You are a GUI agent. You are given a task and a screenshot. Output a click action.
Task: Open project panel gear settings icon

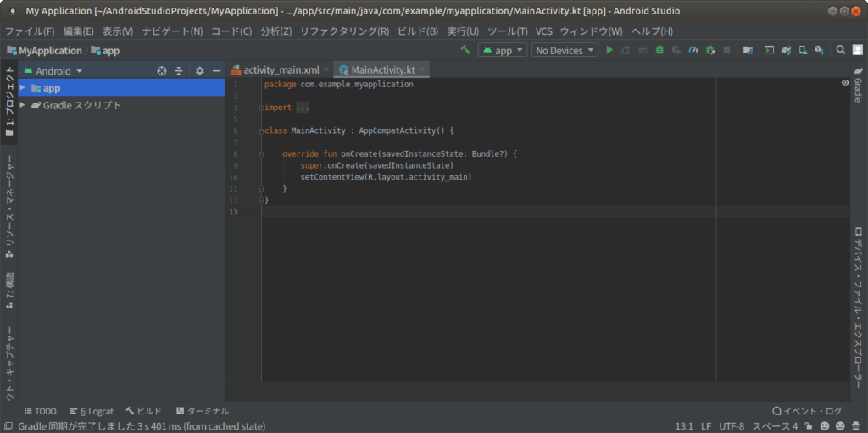pyautogui.click(x=200, y=71)
